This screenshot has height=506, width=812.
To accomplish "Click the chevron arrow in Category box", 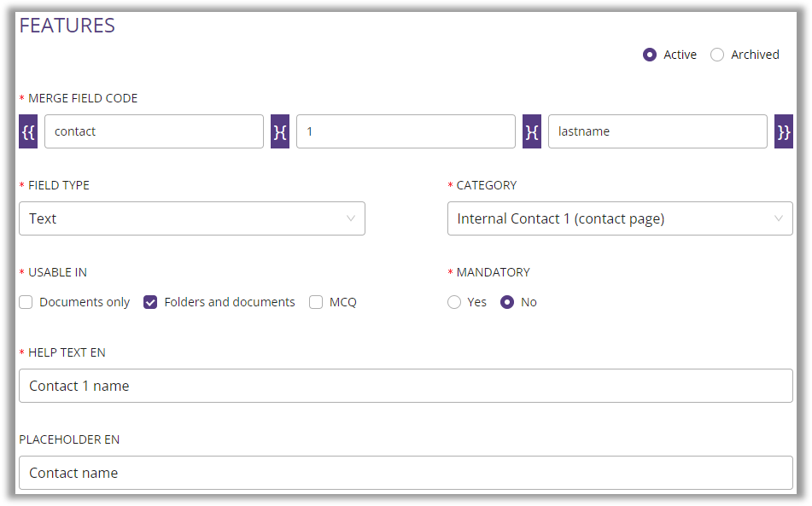I will pos(779,218).
